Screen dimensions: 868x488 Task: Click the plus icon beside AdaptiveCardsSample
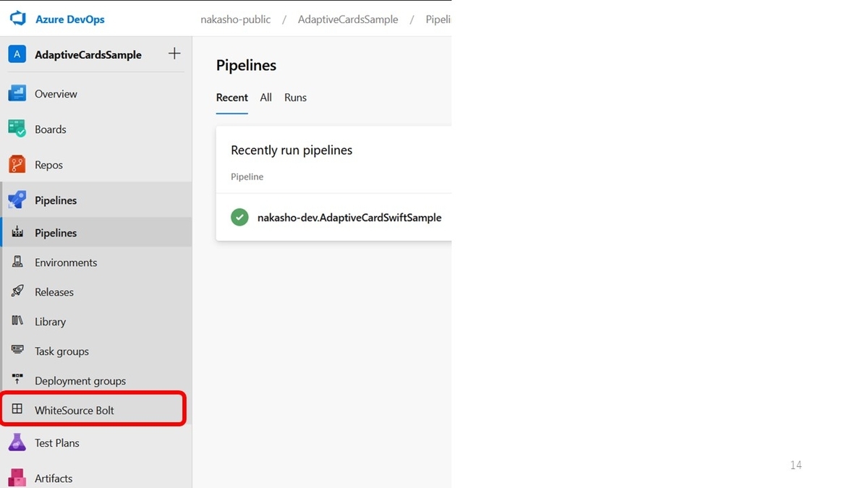tap(174, 53)
